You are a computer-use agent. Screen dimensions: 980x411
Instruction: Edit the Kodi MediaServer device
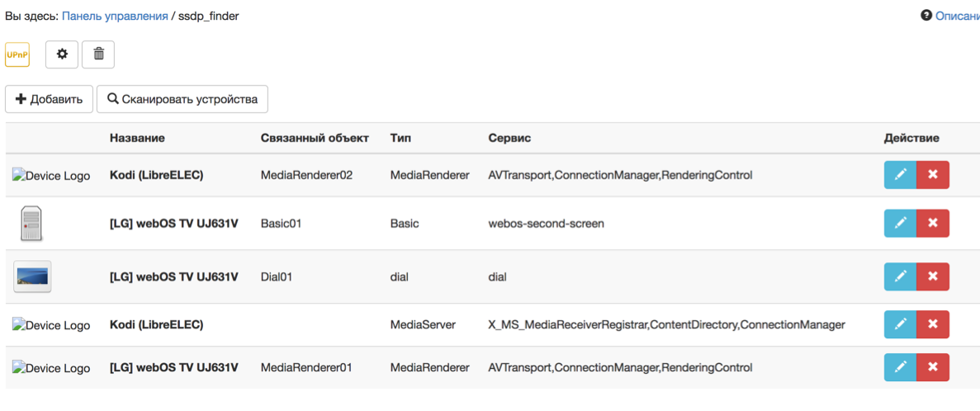(901, 324)
